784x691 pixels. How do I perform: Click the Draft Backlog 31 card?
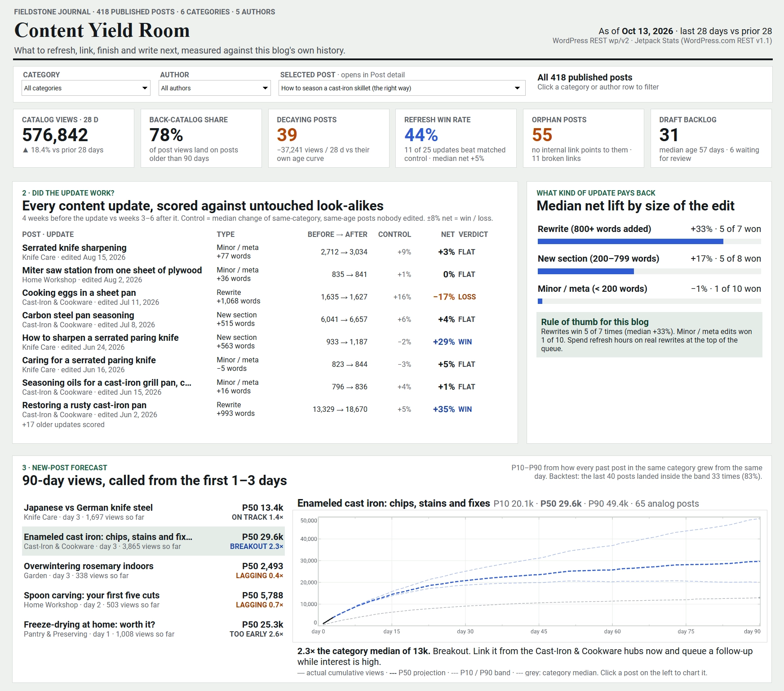(x=711, y=138)
